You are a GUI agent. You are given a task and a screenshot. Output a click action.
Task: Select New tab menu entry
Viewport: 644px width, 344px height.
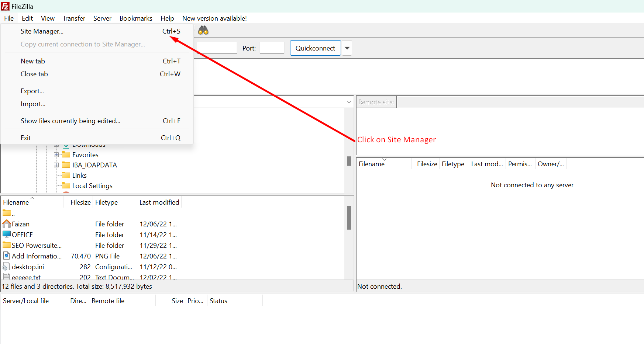(x=97, y=61)
